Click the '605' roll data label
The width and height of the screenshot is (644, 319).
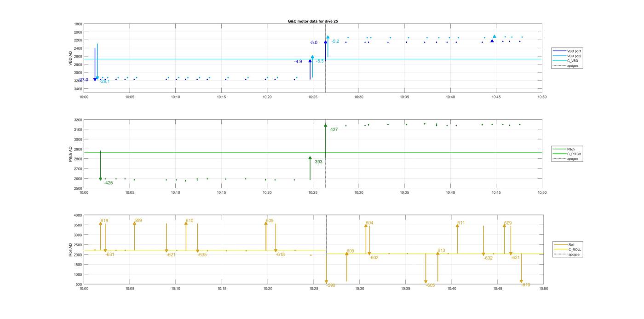pos(270,221)
